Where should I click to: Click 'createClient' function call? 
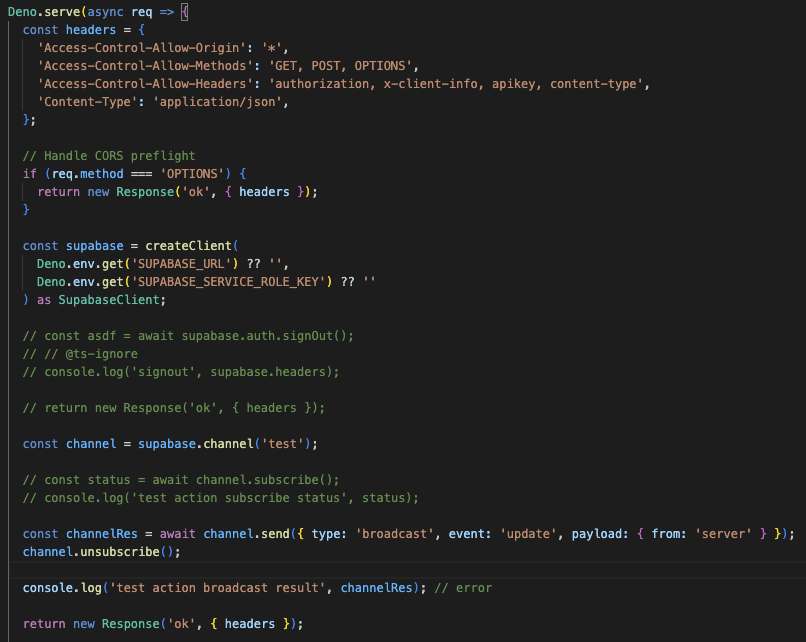click(188, 246)
